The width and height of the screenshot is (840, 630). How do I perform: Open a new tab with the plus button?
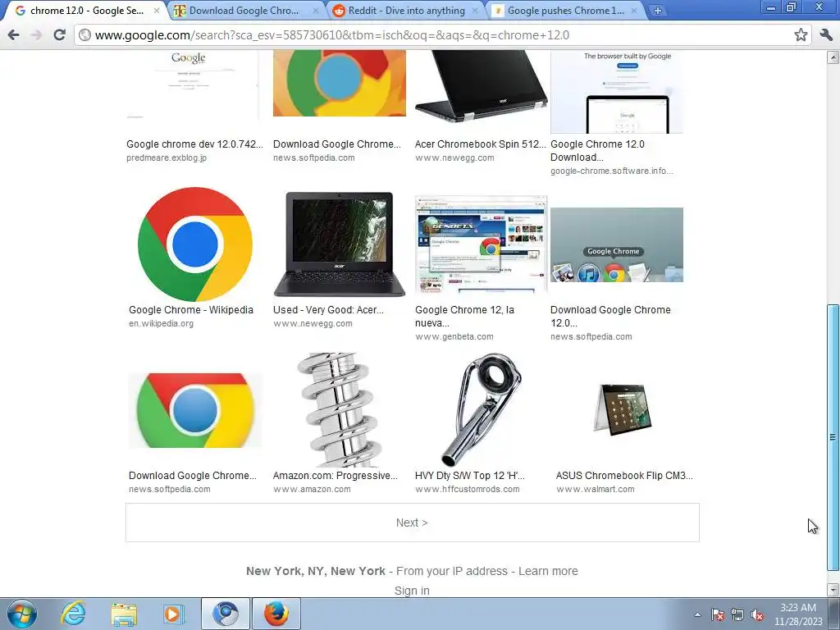[657, 10]
